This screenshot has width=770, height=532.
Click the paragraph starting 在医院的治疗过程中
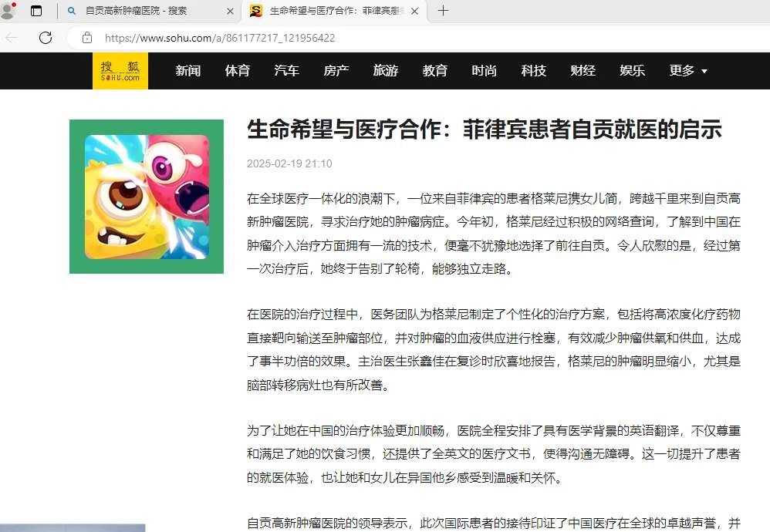(x=494, y=349)
